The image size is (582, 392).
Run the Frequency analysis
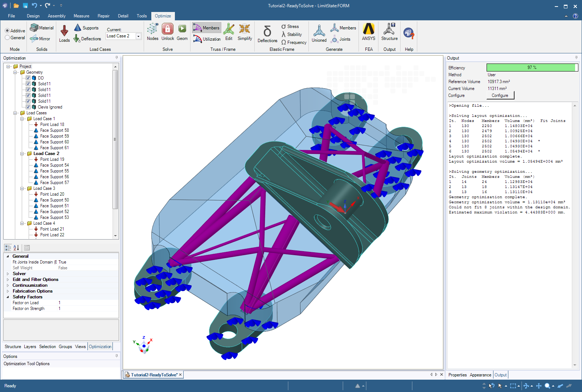click(294, 42)
